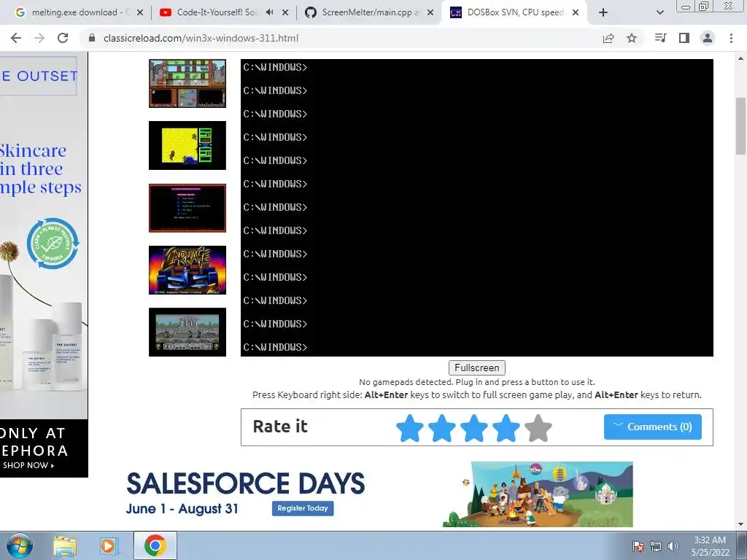Click the scrollbar down arrow
The height and width of the screenshot is (560, 747).
[740, 524]
